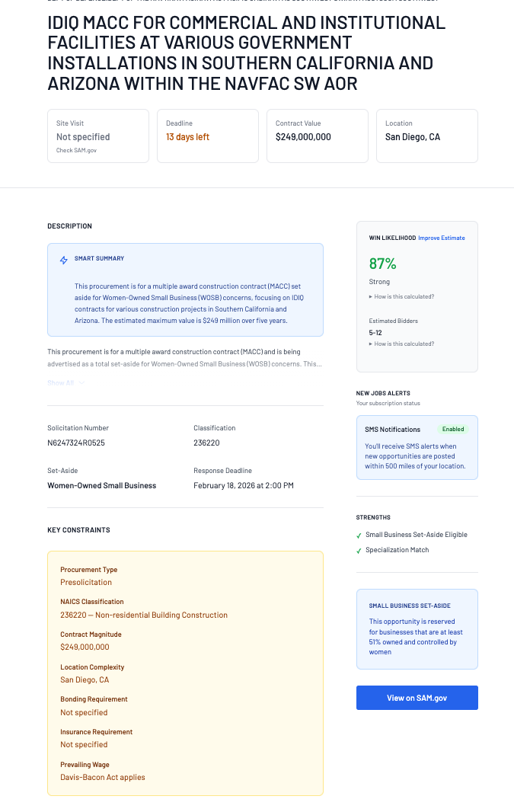Click the Presolicitation procurement type entry
Viewport: 514px width, 812px height.
pos(86,581)
